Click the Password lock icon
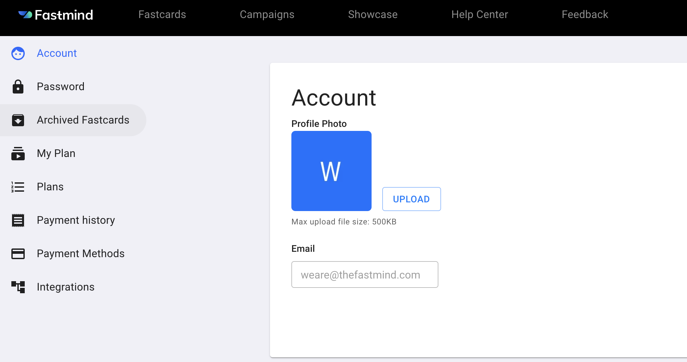The height and width of the screenshot is (362, 687). (18, 87)
